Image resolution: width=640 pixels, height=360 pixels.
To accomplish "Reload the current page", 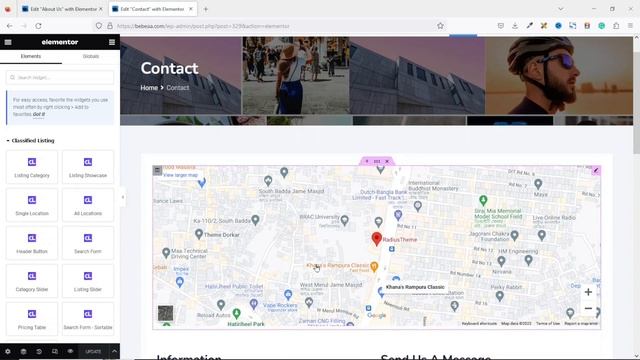I will pyautogui.click(x=38, y=26).
